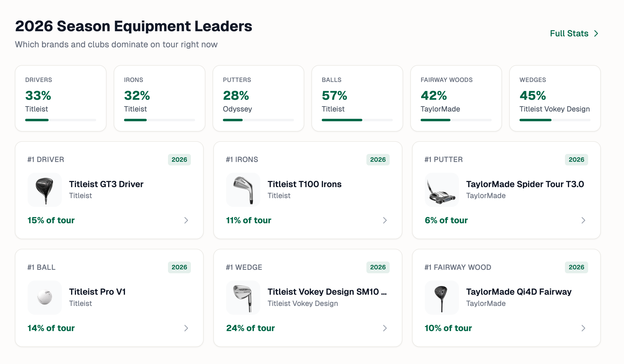Screen dimensions: 624x364
Task: Click the Vokey Design SM10 wedge thumbnail
Action: [x=243, y=297]
